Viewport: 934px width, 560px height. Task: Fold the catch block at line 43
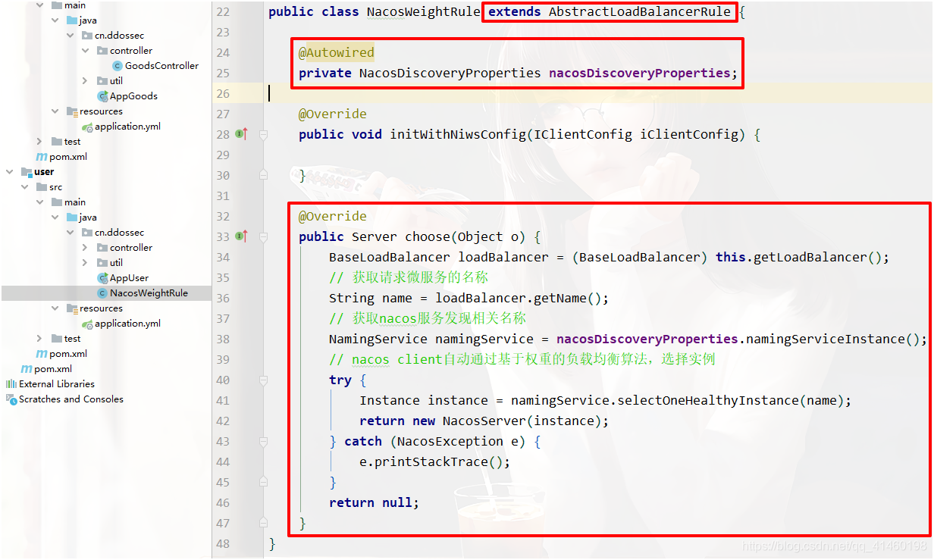(x=263, y=441)
